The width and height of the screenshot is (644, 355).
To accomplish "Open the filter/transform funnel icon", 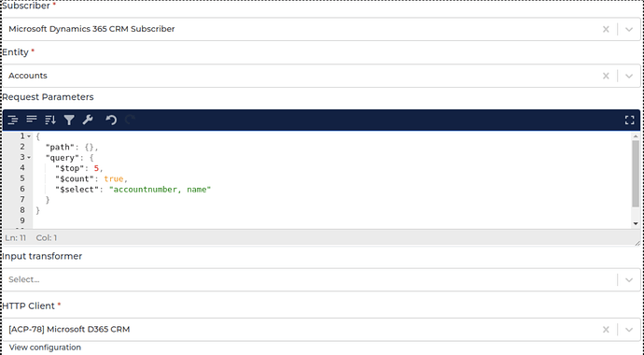I will coord(69,120).
